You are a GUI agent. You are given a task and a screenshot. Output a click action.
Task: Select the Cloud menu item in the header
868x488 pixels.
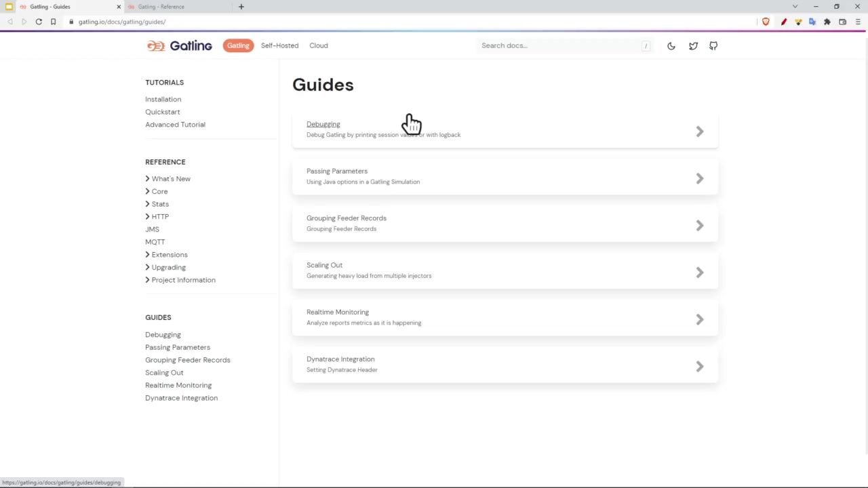(x=318, y=45)
